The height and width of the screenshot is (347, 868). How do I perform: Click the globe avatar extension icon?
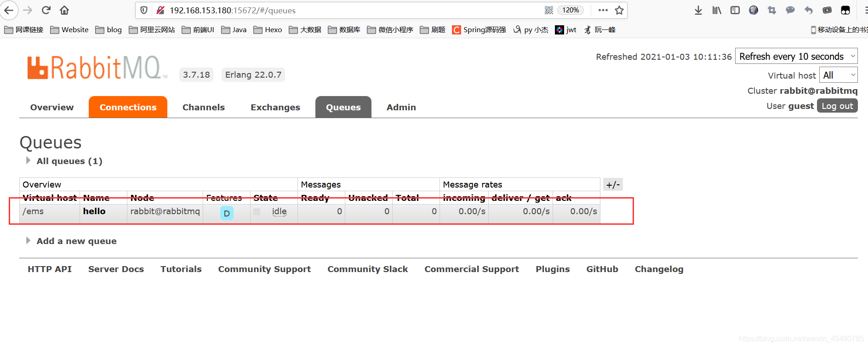(x=754, y=10)
